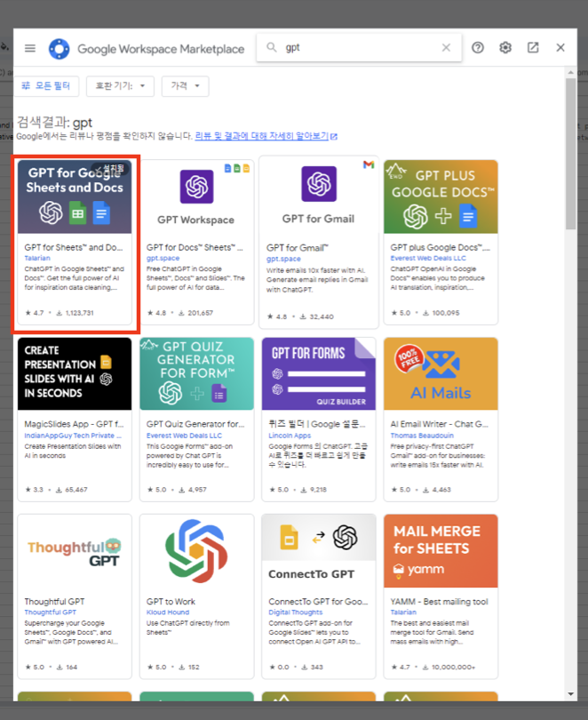The width and height of the screenshot is (588, 720).
Task: Click the 1,123,731 install count
Action: point(79,313)
